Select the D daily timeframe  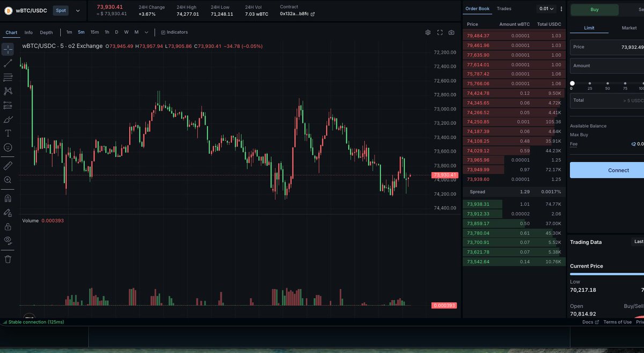point(116,32)
